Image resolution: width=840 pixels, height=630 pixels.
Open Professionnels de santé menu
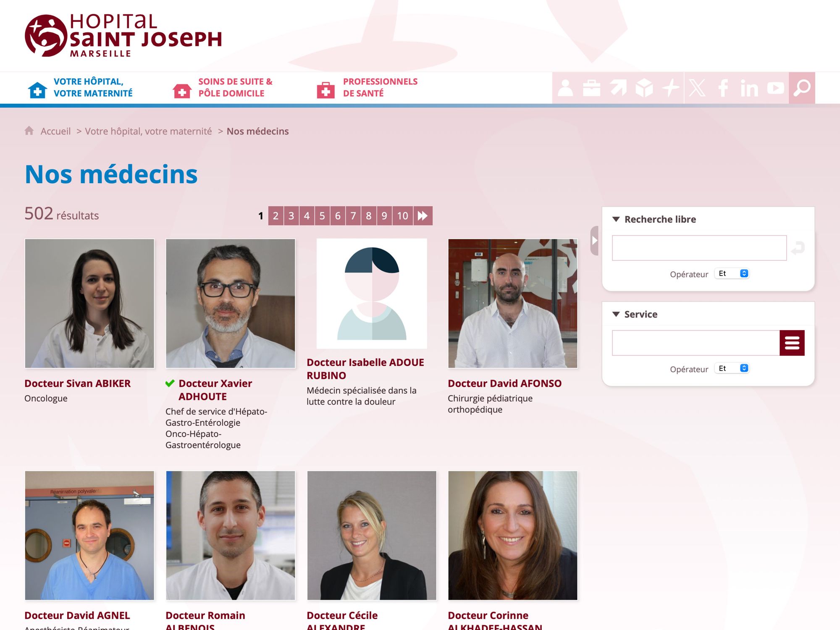click(x=380, y=87)
